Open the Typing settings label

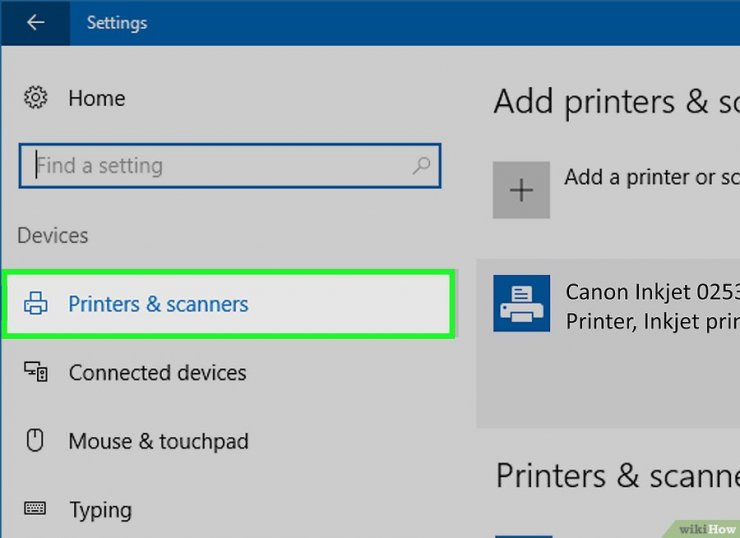click(100, 510)
